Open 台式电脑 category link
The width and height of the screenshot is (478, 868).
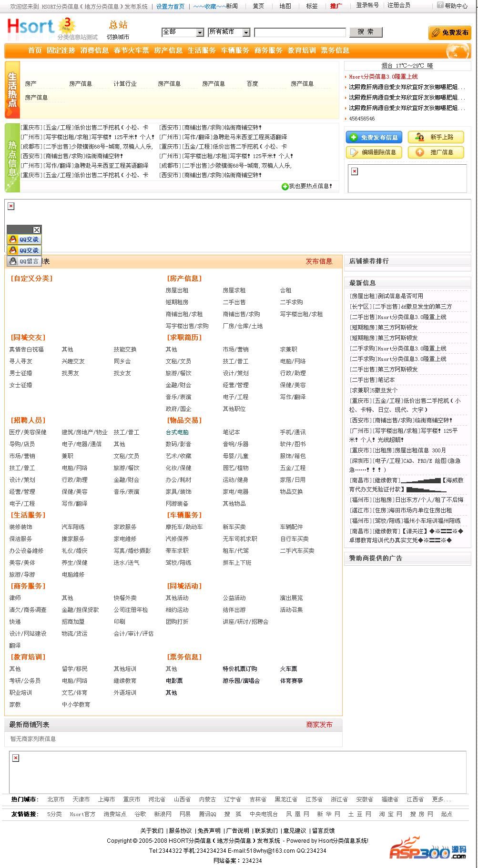pos(177,432)
